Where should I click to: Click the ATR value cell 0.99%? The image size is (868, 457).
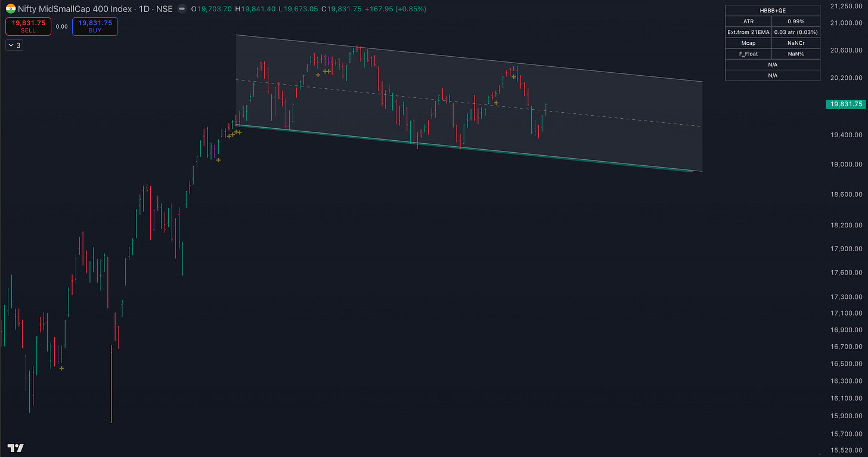(x=795, y=21)
